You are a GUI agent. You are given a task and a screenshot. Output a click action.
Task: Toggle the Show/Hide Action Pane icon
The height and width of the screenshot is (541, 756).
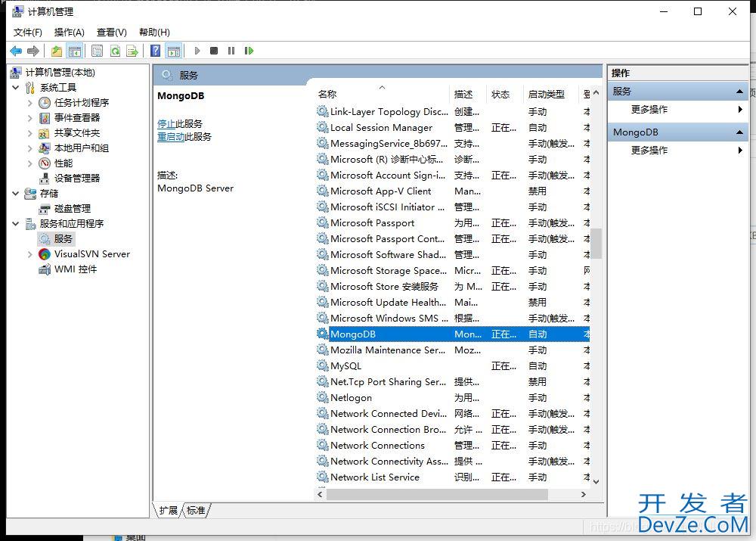174,51
